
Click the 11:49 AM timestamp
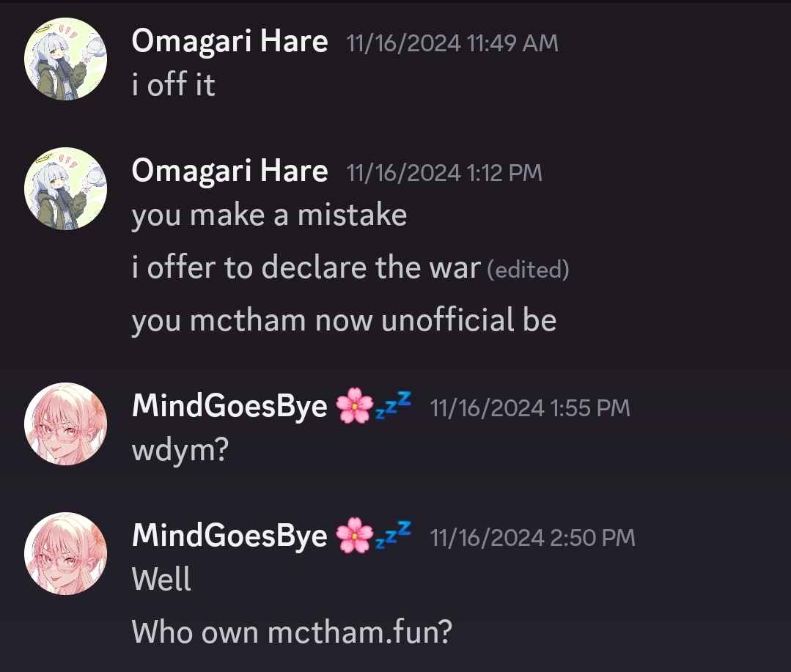click(x=452, y=43)
